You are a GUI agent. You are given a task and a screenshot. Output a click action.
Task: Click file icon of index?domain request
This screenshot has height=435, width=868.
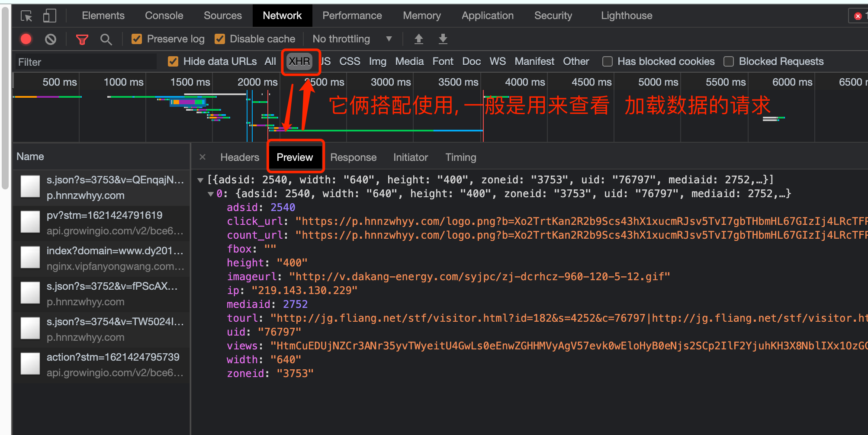[x=30, y=258]
